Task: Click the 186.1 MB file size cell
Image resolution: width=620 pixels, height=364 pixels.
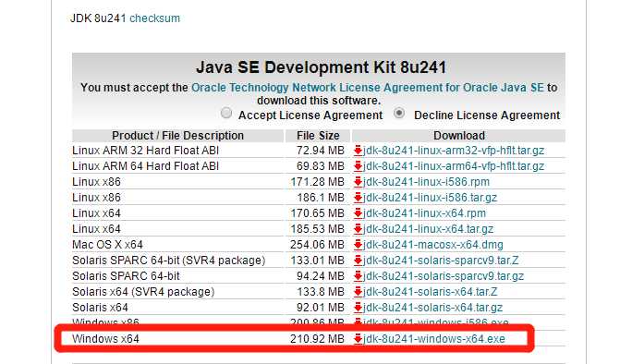Action: click(x=321, y=197)
